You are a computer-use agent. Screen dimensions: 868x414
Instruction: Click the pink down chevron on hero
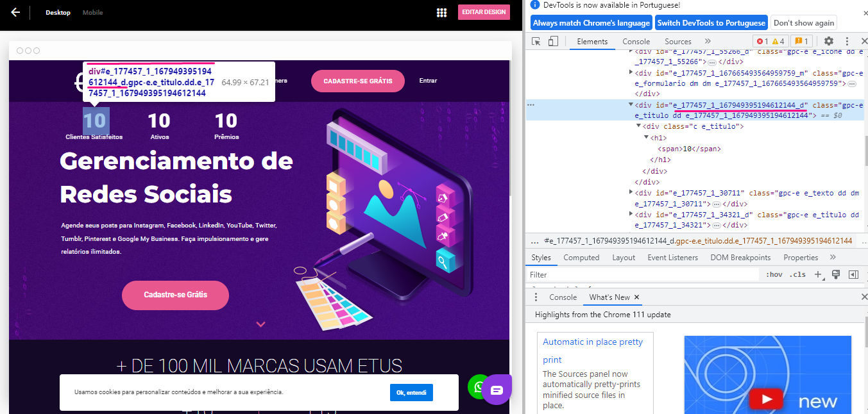point(260,324)
